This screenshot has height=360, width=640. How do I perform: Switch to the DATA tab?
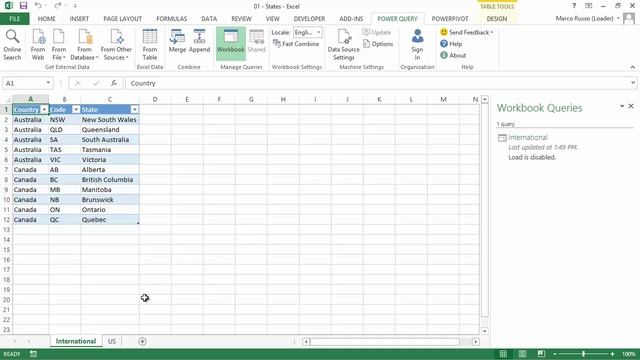point(209,19)
